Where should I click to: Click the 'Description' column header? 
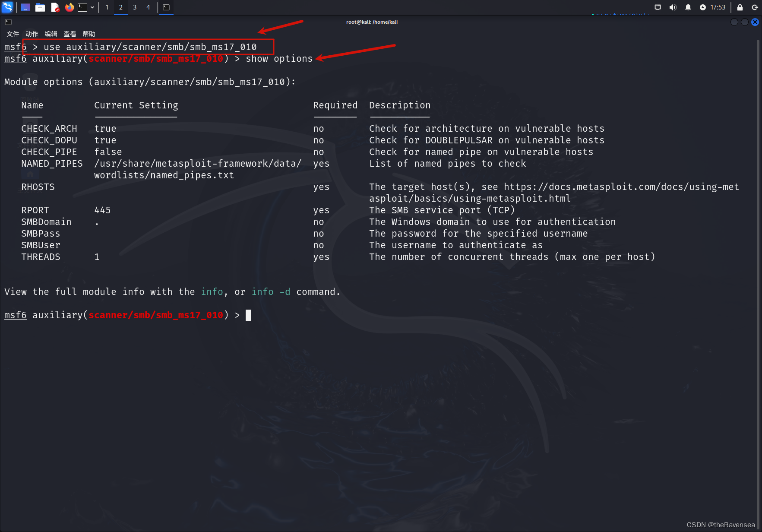pos(400,105)
